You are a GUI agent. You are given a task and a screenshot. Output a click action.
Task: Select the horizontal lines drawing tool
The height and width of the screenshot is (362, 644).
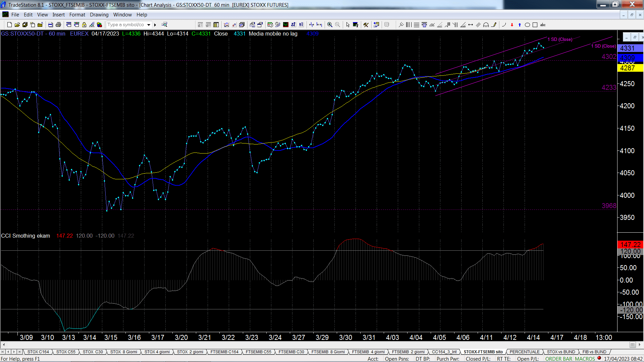coord(417,25)
